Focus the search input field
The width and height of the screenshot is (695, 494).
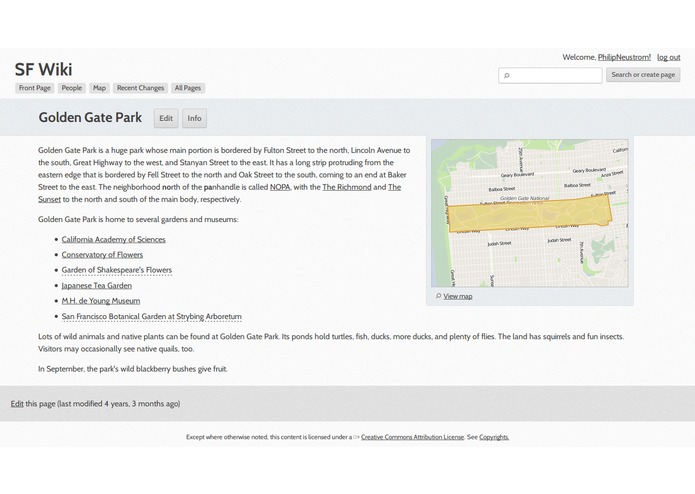tap(550, 75)
